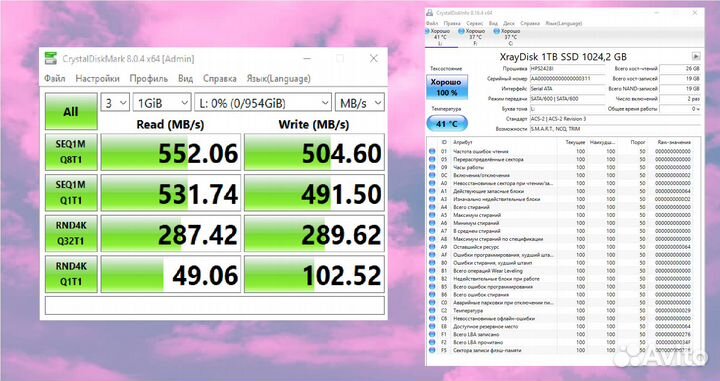Click status dot for attribute A3 row
Screen dimensions: 720x381
pos(432,199)
